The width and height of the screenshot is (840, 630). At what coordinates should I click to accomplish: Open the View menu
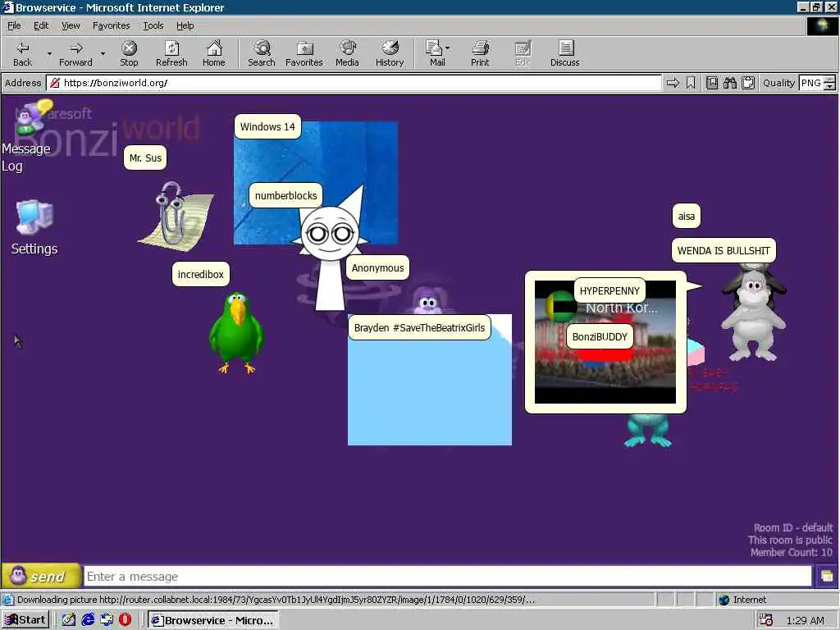tap(71, 25)
